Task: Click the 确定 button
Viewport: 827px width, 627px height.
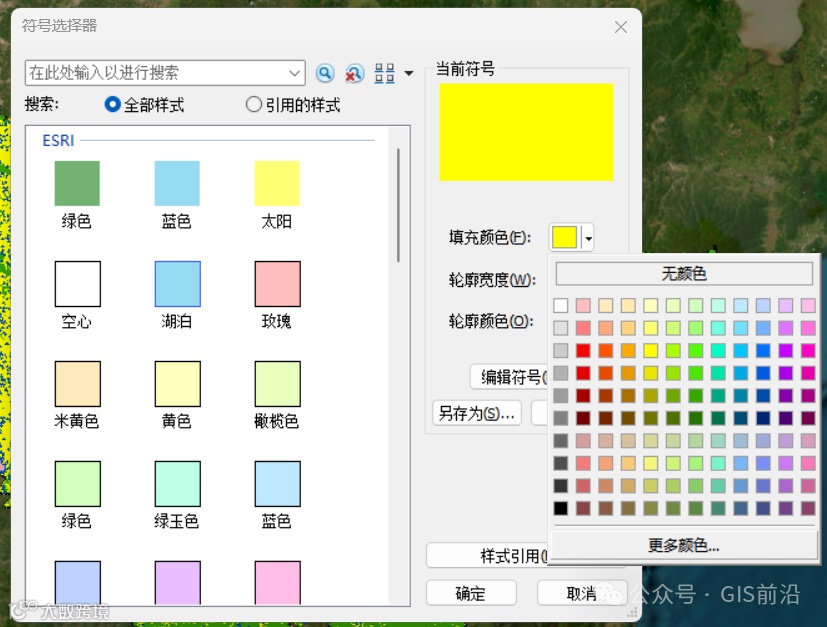Action: click(470, 593)
